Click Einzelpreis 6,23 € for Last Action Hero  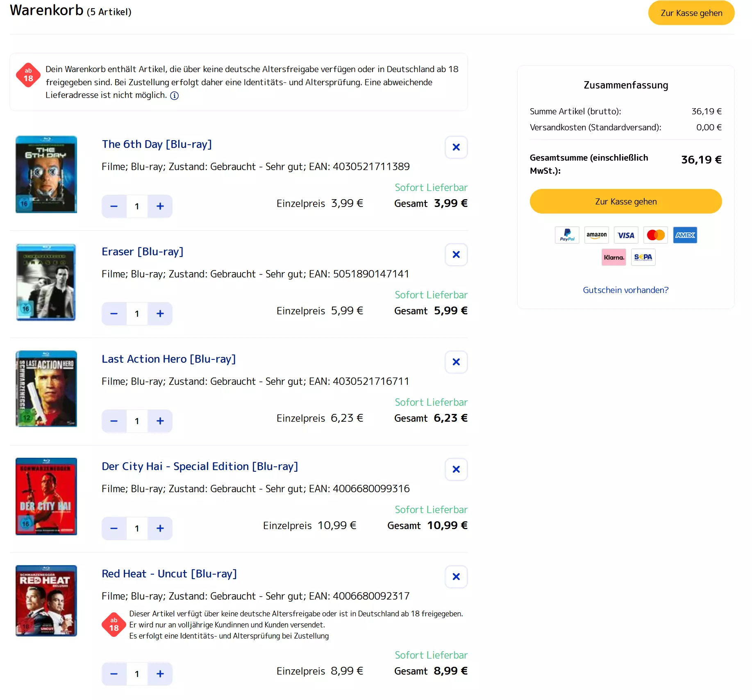coord(320,418)
